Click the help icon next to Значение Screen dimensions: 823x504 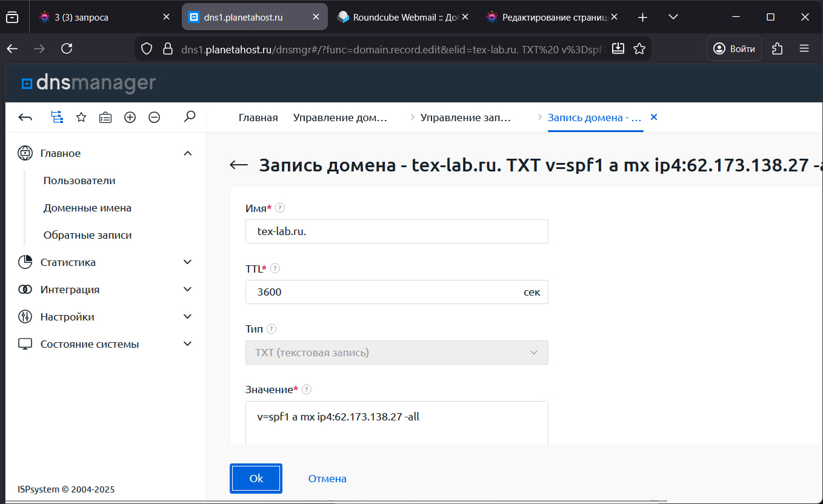tap(307, 390)
